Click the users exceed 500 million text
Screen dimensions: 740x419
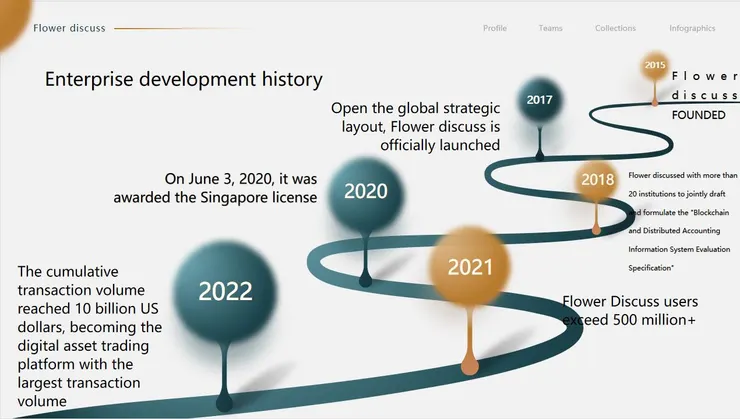point(629,310)
